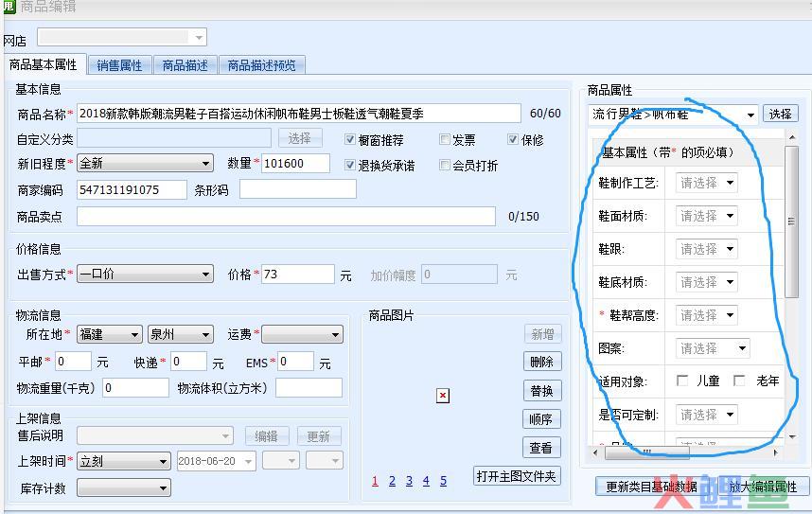Switch to the 商品描述预览 tab
The image size is (812, 514).
click(x=262, y=65)
